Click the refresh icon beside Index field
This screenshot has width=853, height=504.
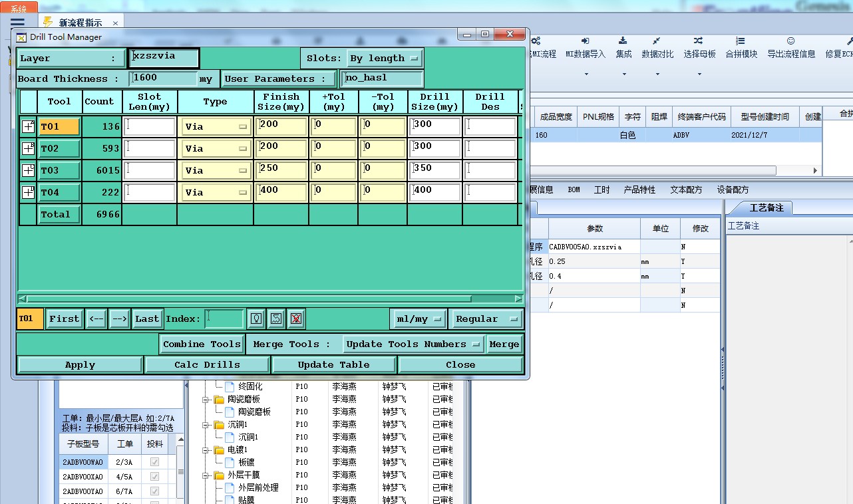(276, 318)
